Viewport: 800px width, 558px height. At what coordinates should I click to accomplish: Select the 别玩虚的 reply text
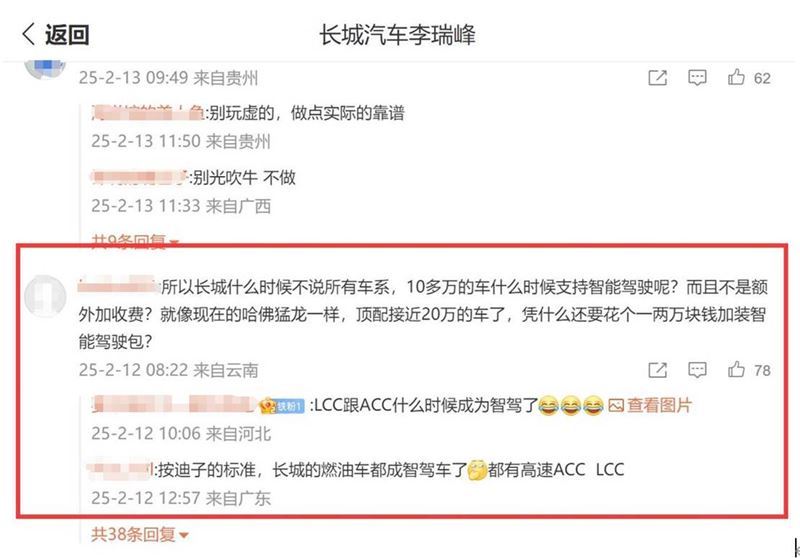click(307, 113)
